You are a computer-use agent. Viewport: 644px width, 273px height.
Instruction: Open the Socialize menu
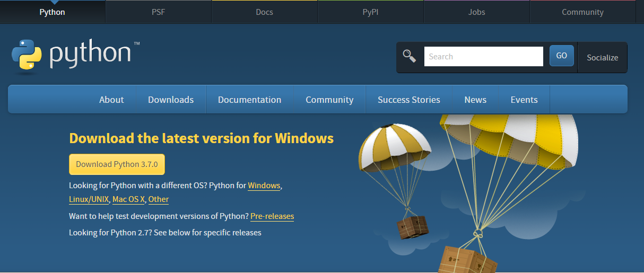(x=602, y=57)
